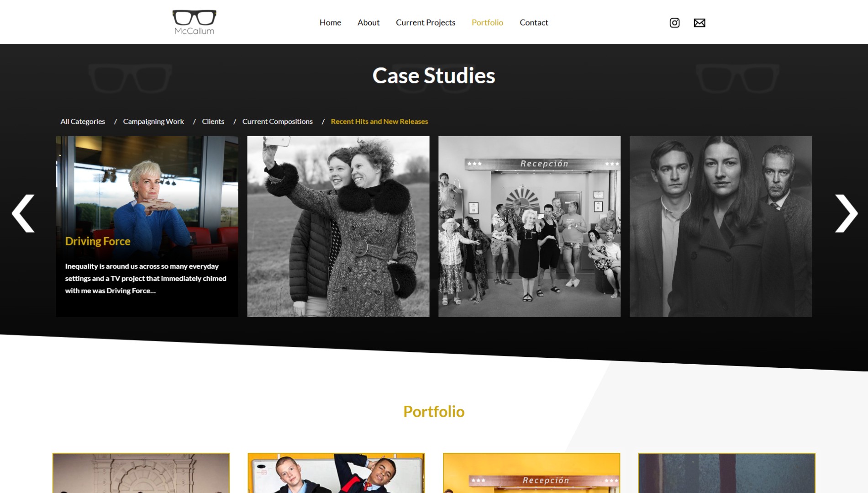The height and width of the screenshot is (493, 868).
Task: Advance to next case study slide
Action: tap(846, 213)
